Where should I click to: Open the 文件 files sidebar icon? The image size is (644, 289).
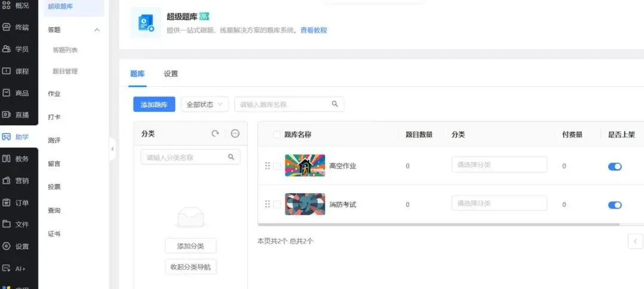[x=6, y=224]
